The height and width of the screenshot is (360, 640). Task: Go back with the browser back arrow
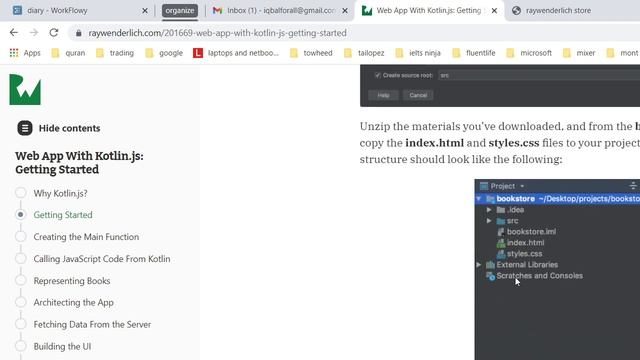click(14, 33)
